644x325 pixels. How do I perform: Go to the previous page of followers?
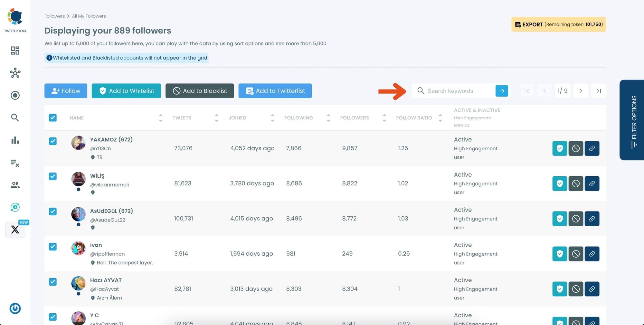(545, 91)
